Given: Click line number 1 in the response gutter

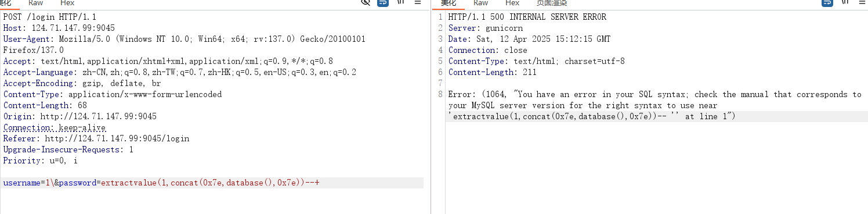Looking at the screenshot, I should [440, 17].
